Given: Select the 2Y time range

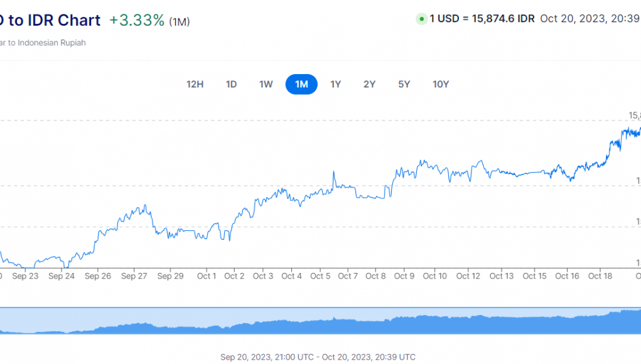Looking at the screenshot, I should (x=369, y=84).
